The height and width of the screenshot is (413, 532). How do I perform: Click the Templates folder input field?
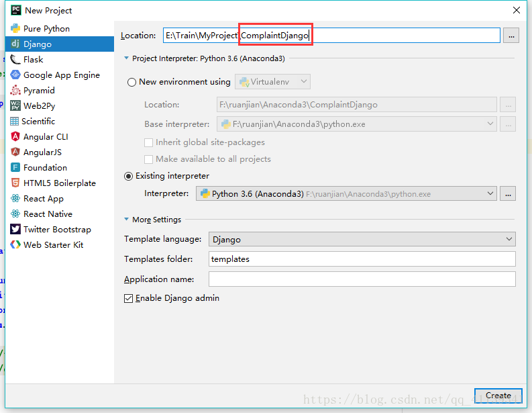362,259
